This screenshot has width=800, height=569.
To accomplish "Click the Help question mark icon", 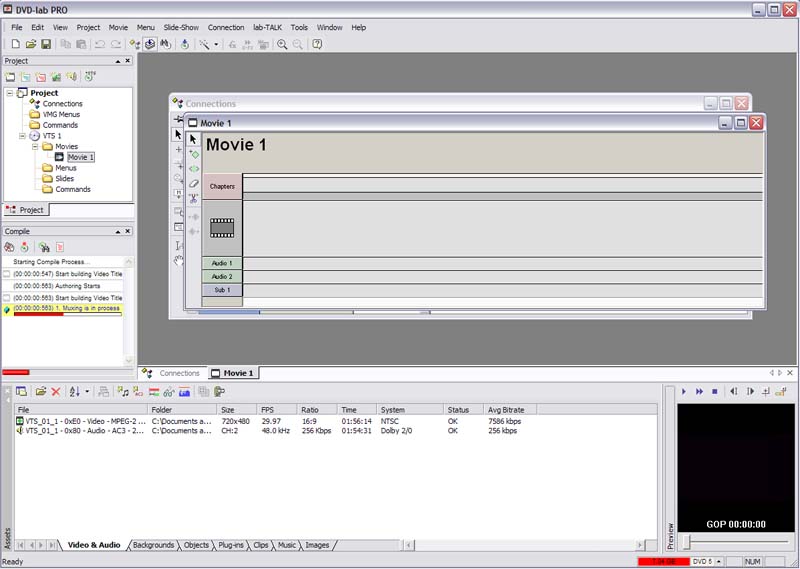I will point(317,44).
